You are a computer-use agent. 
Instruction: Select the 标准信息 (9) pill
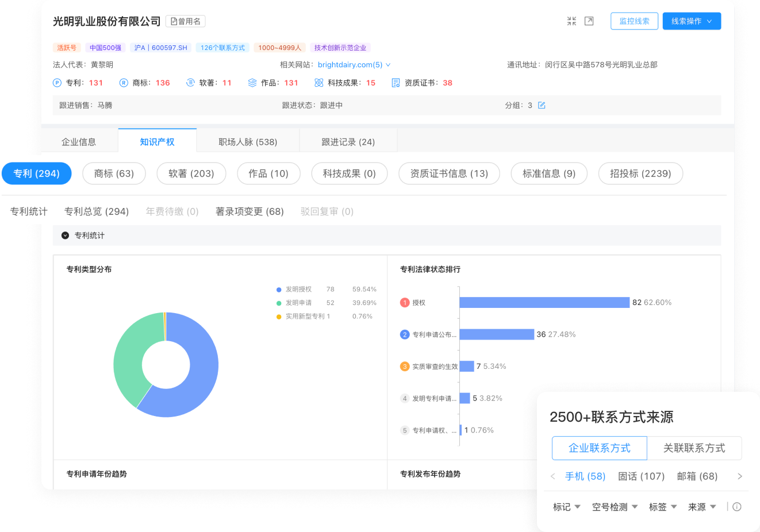coord(549,174)
